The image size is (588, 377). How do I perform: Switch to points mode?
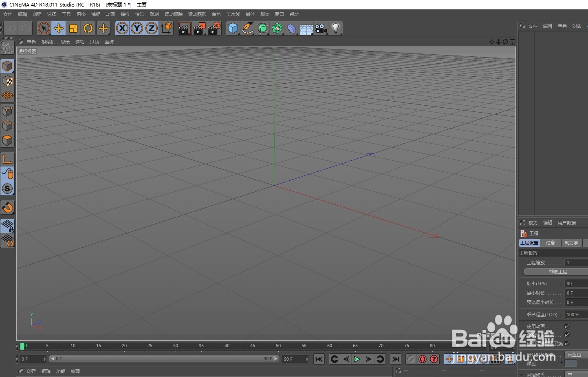7,111
